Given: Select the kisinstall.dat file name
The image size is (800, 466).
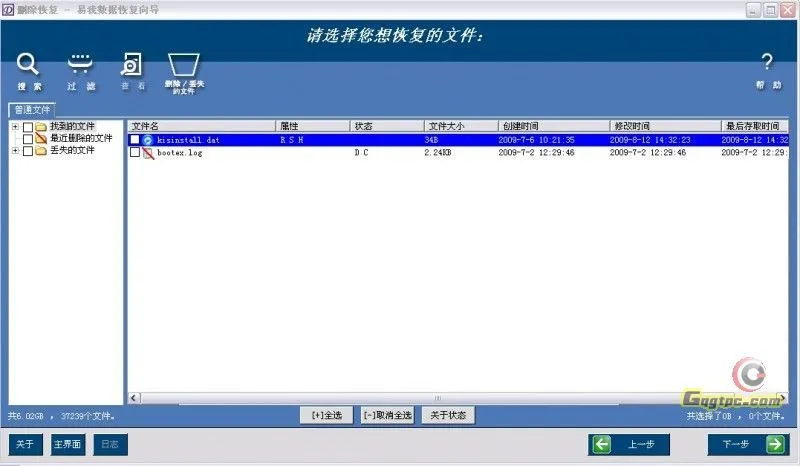Looking at the screenshot, I should coord(188,140).
